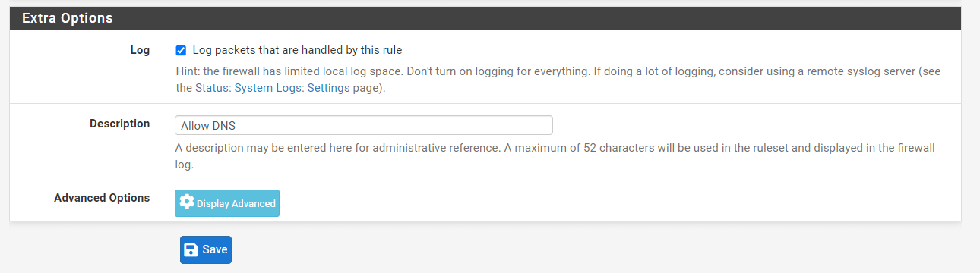Image resolution: width=980 pixels, height=273 pixels.
Task: Save the firewall rule
Action: pyautogui.click(x=206, y=249)
